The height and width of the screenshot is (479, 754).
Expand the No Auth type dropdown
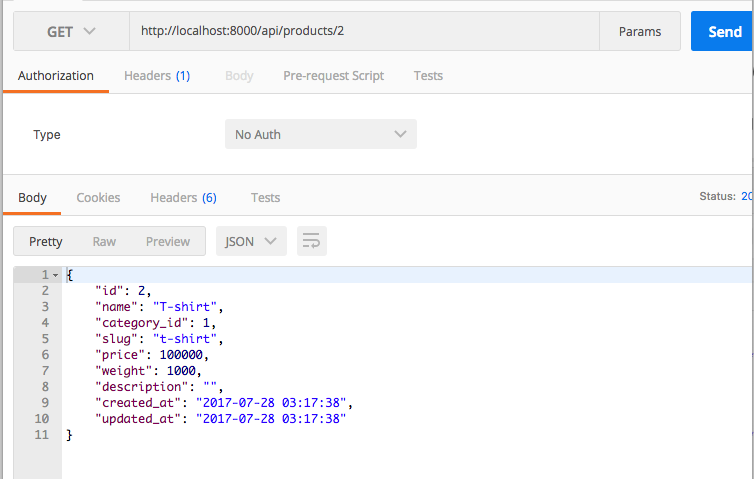(x=321, y=134)
